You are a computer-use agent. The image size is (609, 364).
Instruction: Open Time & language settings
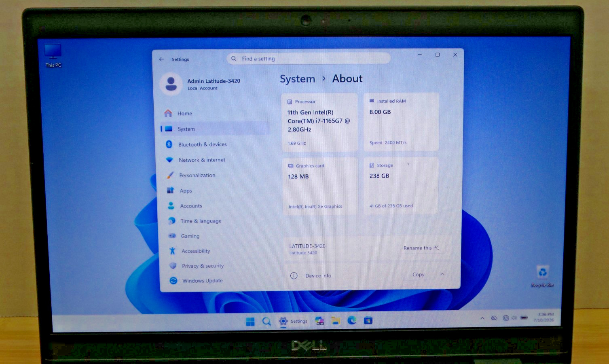217,221
